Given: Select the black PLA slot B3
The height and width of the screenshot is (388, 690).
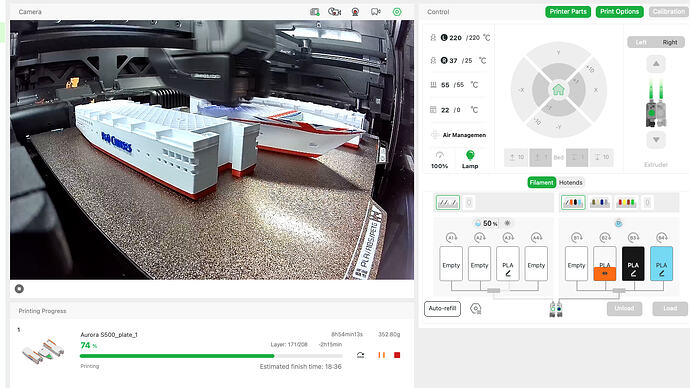Looking at the screenshot, I should 633,264.
